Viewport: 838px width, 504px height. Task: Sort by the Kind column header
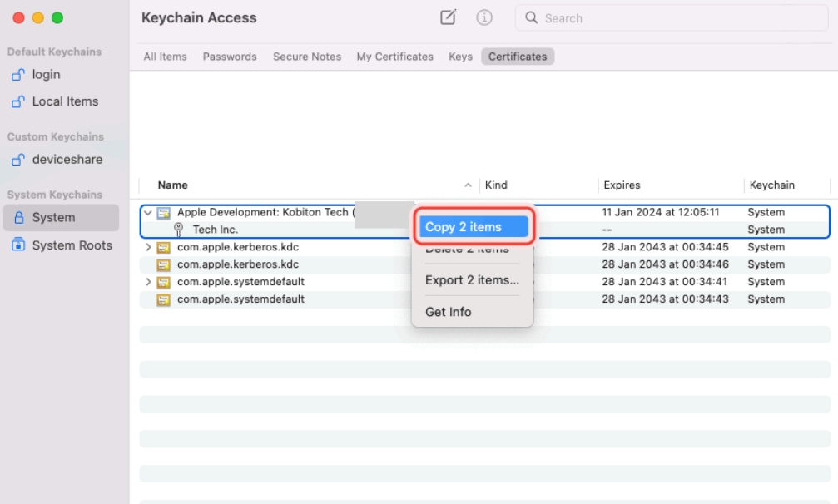[x=496, y=185]
